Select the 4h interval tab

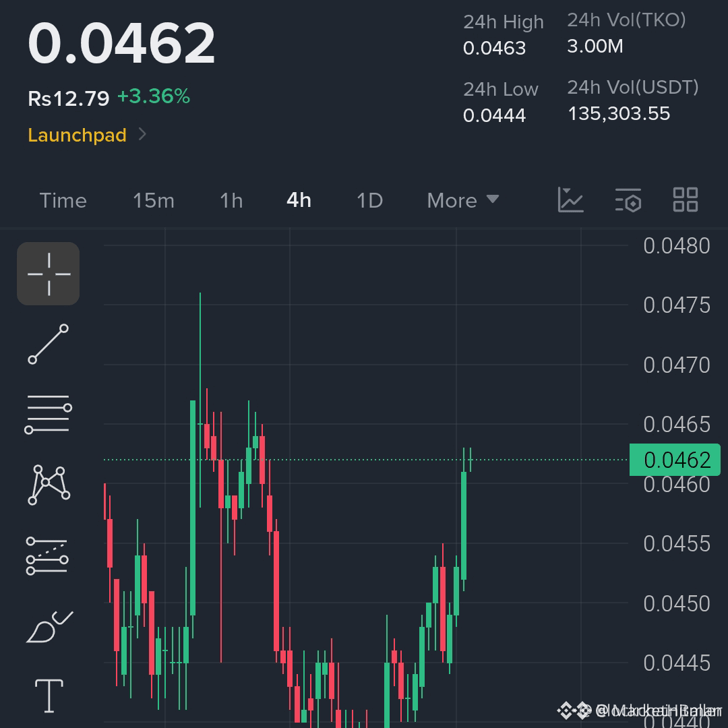click(x=299, y=201)
